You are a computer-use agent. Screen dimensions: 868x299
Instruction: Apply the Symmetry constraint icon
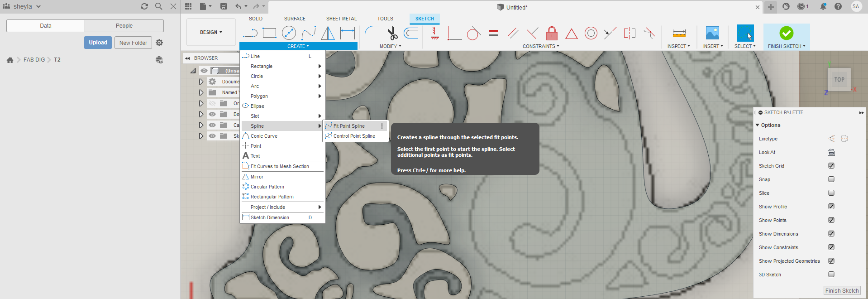(x=630, y=33)
